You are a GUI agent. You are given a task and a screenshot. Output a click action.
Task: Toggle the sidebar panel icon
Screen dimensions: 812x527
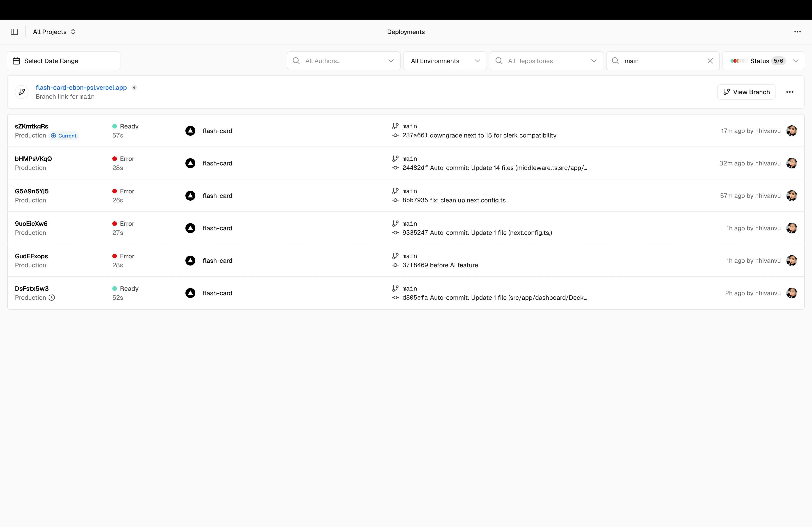(x=14, y=32)
